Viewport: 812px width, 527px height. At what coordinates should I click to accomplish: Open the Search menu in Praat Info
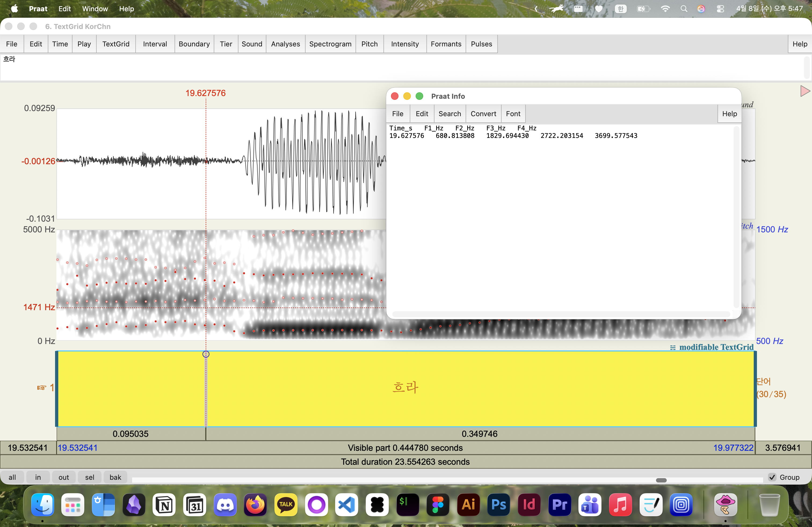449,114
